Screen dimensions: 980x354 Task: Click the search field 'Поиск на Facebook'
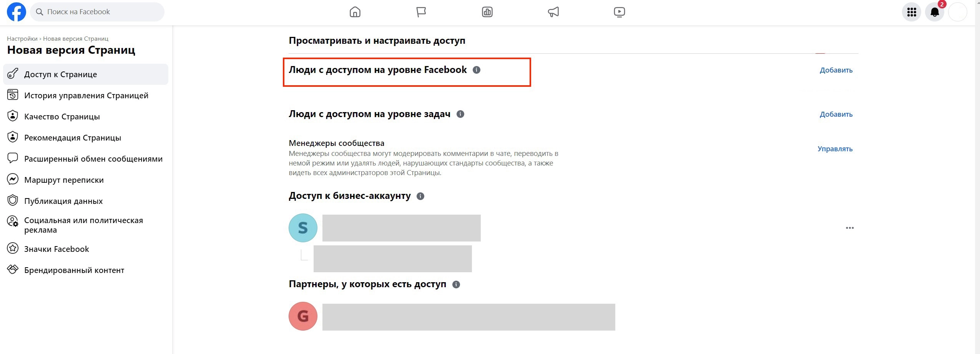click(97, 12)
